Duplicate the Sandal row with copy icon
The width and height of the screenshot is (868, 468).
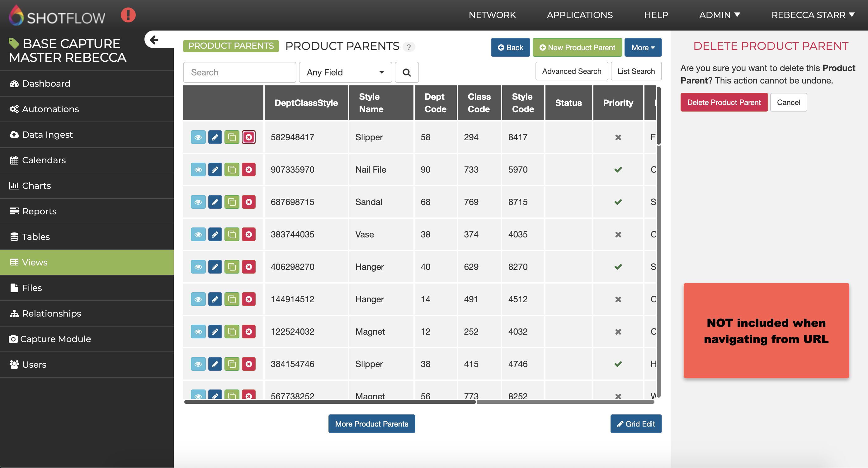point(232,202)
